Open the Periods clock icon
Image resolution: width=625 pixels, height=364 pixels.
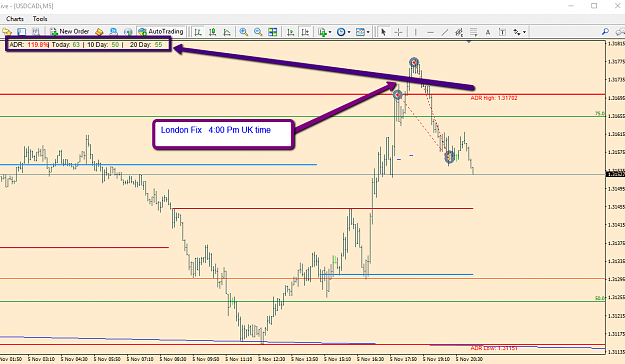click(341, 32)
